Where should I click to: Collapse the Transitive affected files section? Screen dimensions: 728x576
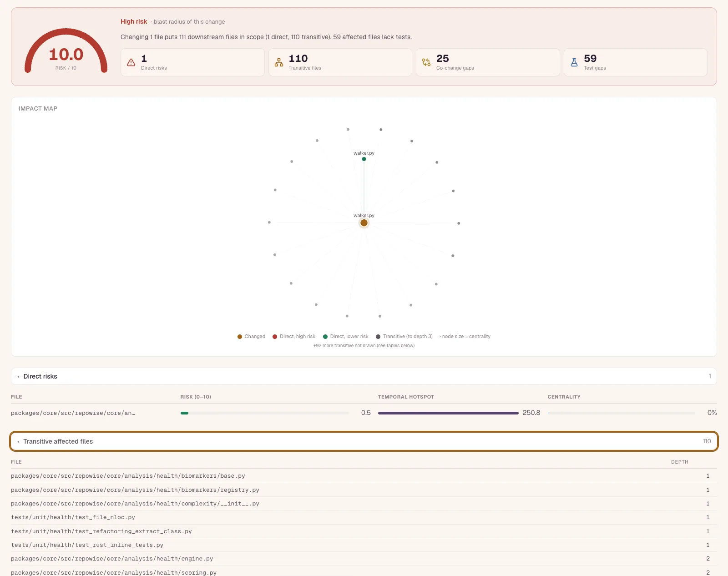(364, 441)
